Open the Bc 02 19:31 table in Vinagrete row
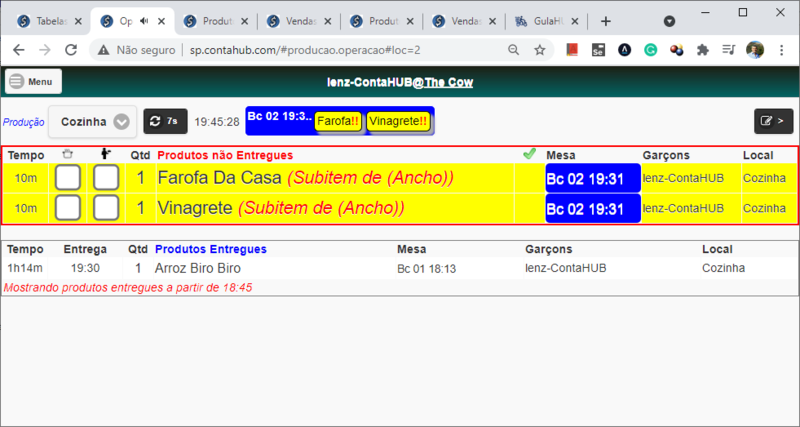Image resolution: width=800 pixels, height=427 pixels. pos(593,208)
